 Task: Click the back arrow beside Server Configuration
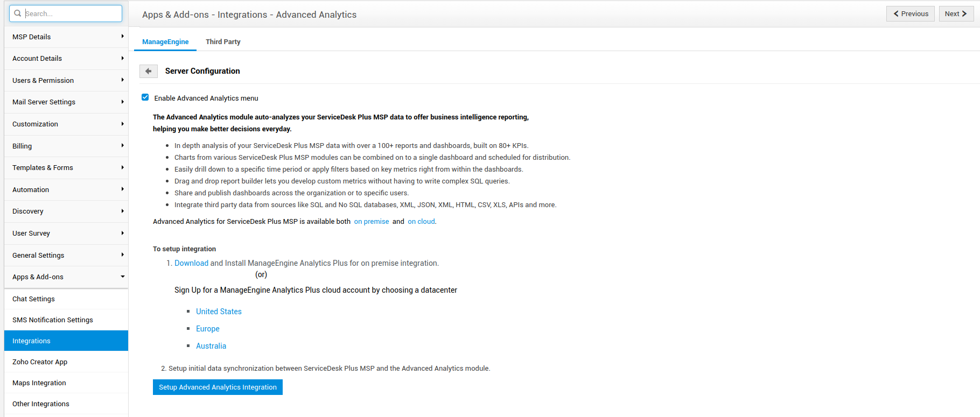[148, 71]
